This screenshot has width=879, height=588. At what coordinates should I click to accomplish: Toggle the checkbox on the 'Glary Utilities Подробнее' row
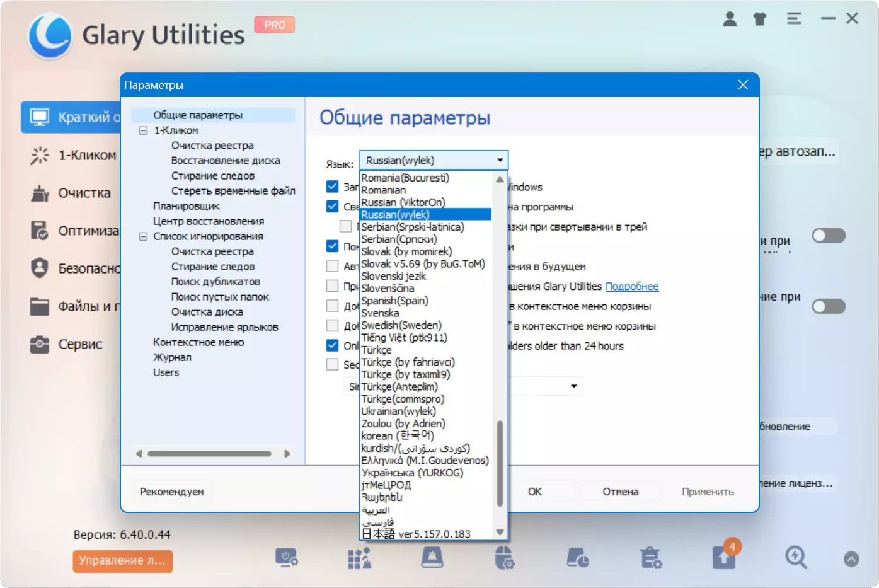332,286
